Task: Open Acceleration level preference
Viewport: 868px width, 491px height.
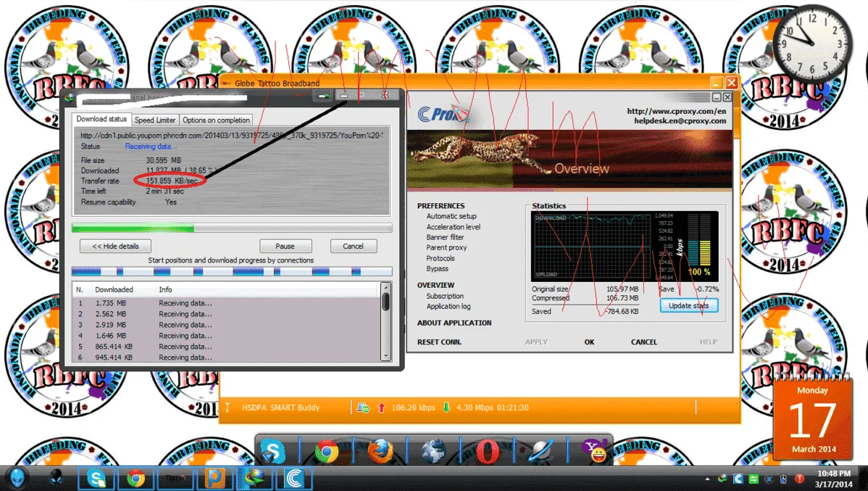Action: [454, 227]
